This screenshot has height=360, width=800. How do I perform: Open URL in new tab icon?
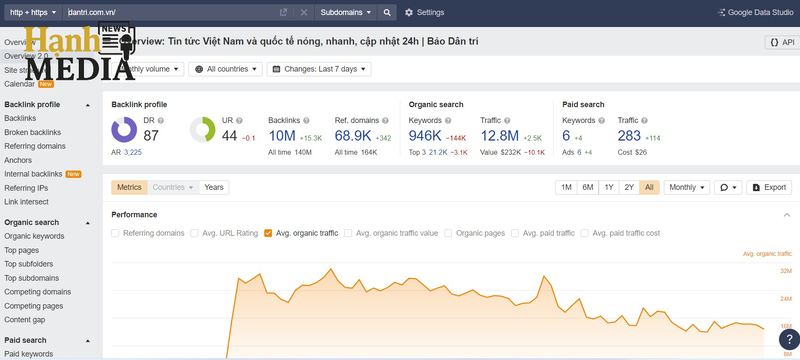point(283,12)
